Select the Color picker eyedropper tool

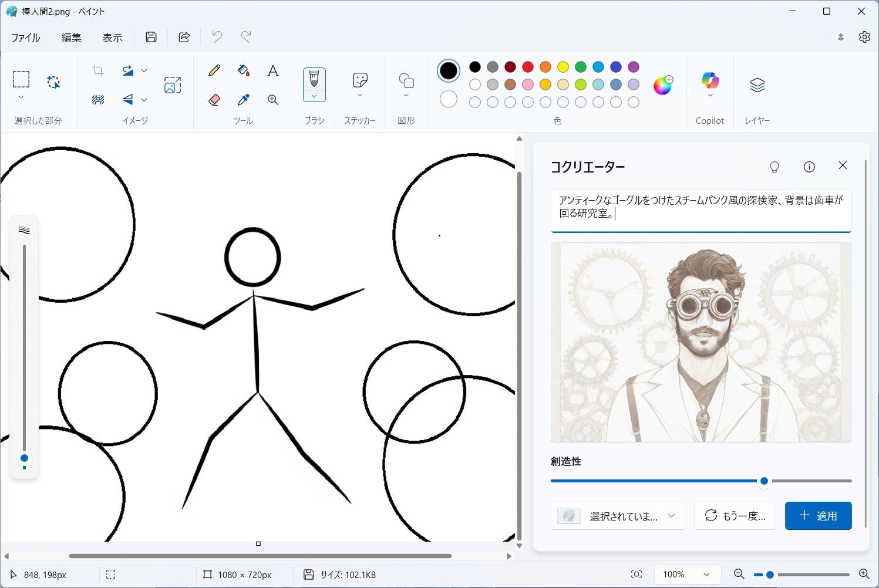point(244,100)
